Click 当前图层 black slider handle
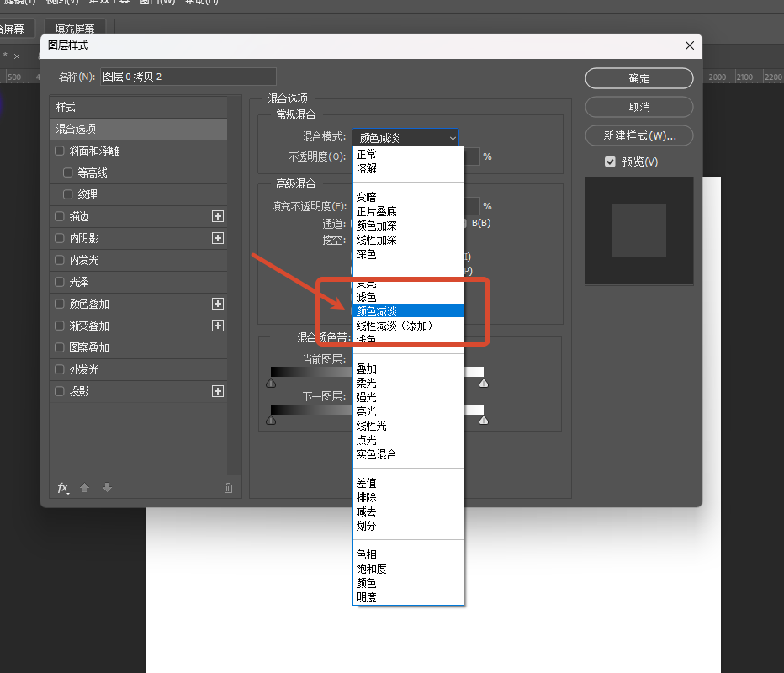The height and width of the screenshot is (673, 784). pos(271,384)
